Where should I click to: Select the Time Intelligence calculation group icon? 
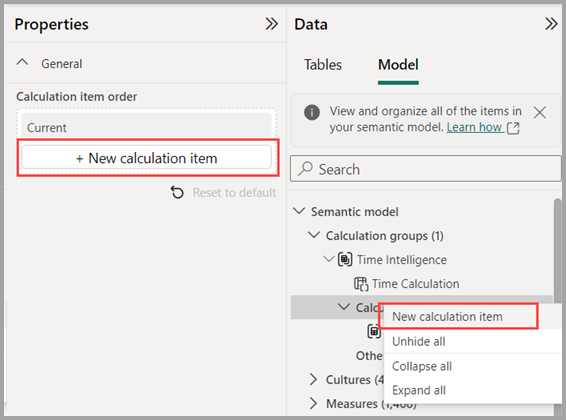pyautogui.click(x=345, y=259)
